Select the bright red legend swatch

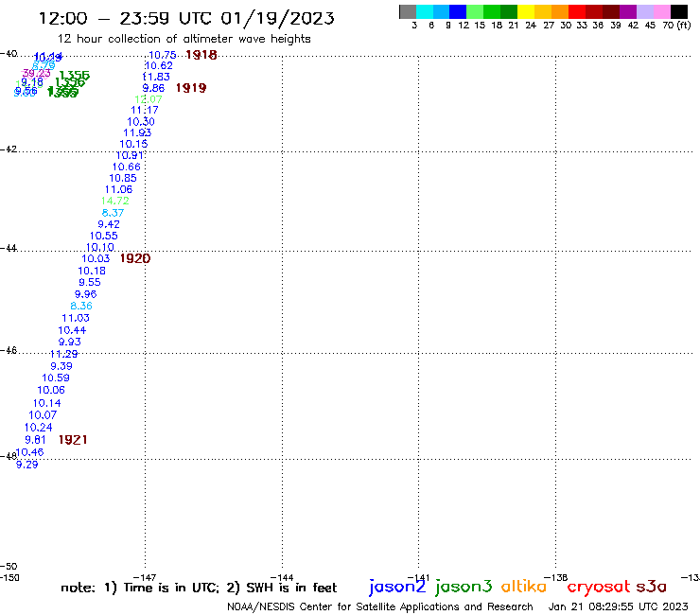tap(577, 11)
